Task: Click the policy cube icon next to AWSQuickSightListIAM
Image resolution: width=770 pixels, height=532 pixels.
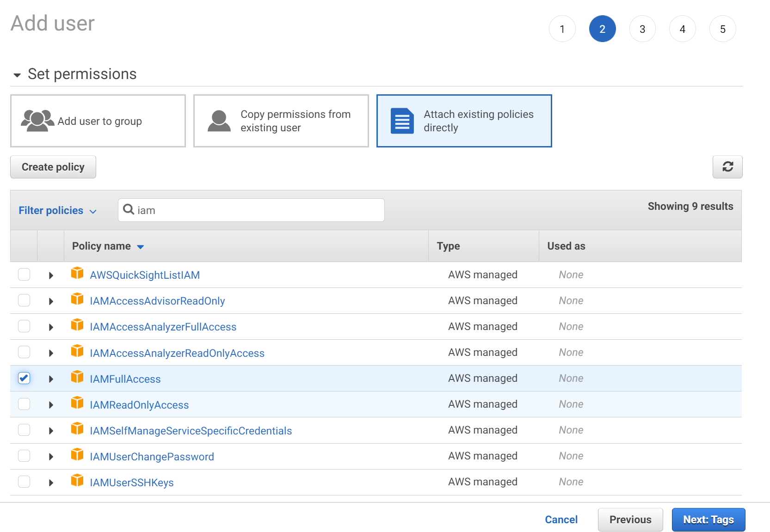Action: pyautogui.click(x=77, y=273)
